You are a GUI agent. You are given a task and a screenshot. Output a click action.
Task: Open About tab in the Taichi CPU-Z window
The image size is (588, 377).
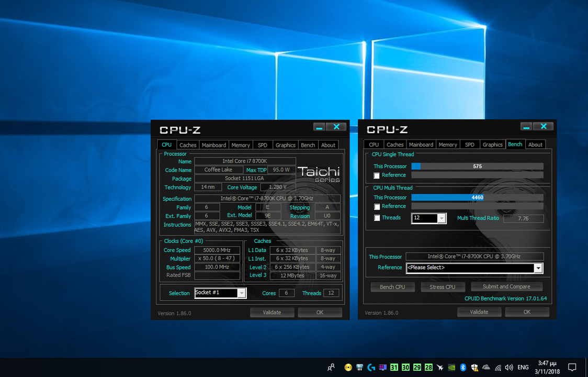pyautogui.click(x=328, y=145)
